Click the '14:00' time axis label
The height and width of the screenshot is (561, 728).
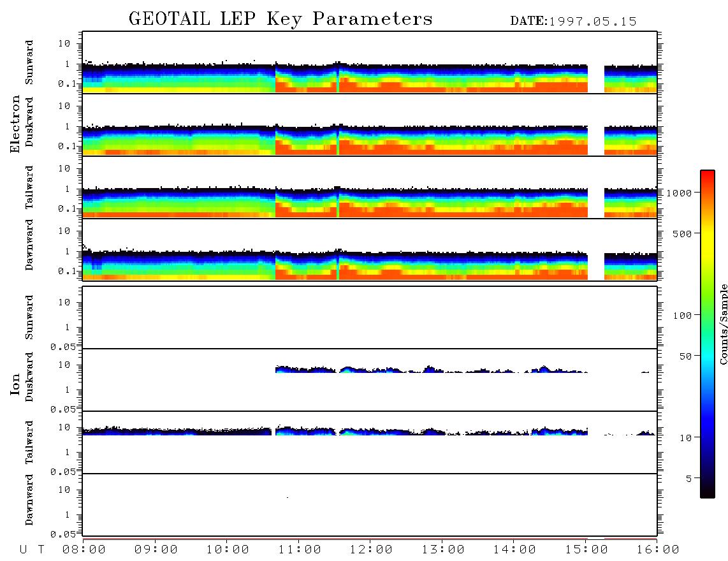(x=514, y=550)
